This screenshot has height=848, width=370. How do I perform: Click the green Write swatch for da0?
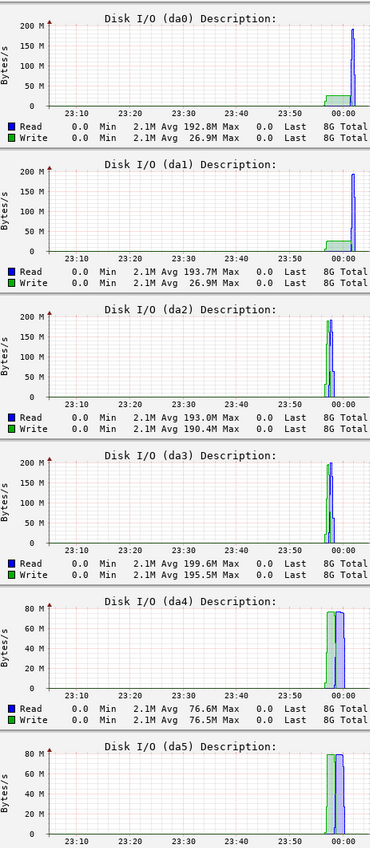[x=11, y=138]
